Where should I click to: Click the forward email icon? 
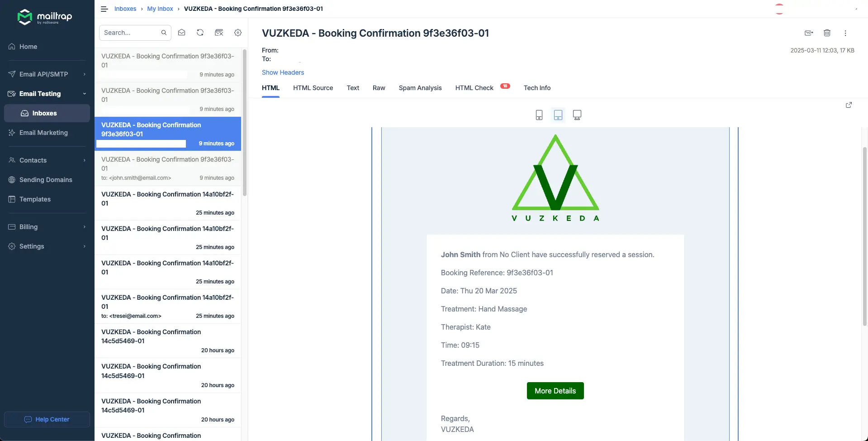809,33
